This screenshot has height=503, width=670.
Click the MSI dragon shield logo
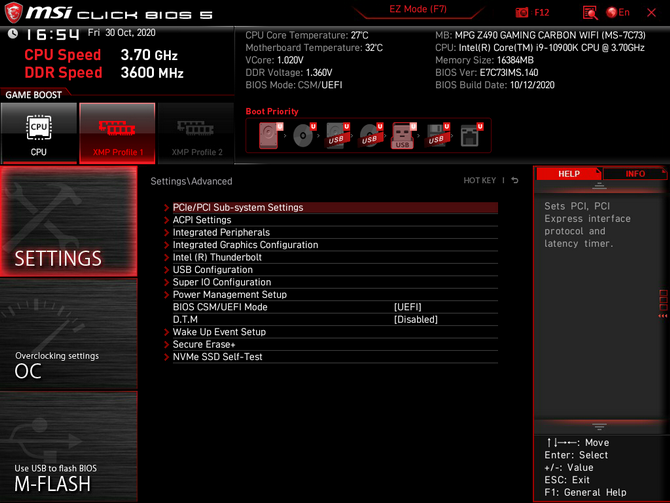pos(13,12)
